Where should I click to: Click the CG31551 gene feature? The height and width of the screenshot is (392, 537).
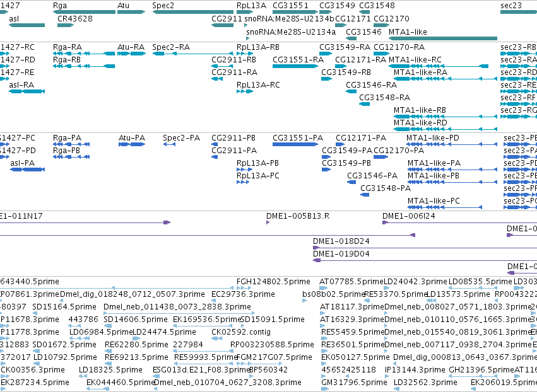(x=295, y=12)
